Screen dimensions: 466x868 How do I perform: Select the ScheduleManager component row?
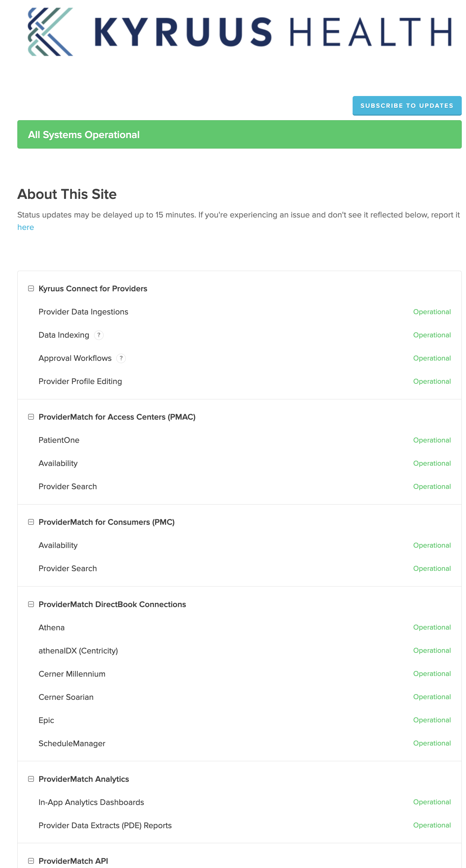click(x=72, y=743)
